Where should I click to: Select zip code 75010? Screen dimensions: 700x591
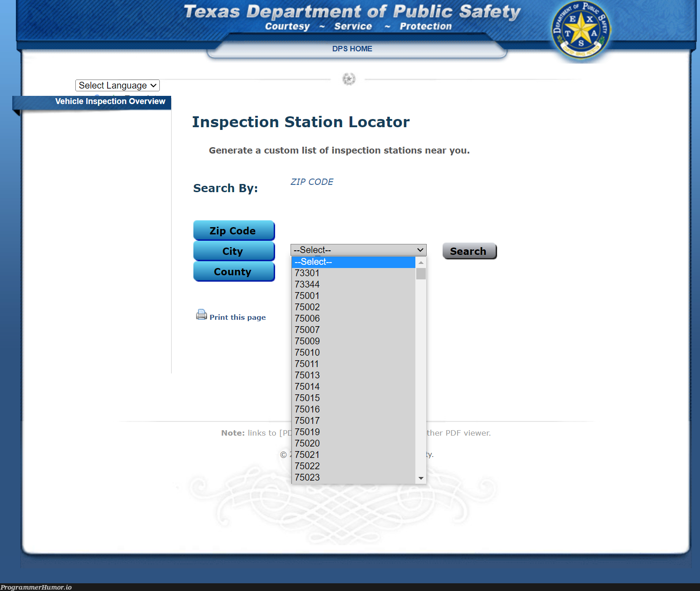[x=353, y=353]
